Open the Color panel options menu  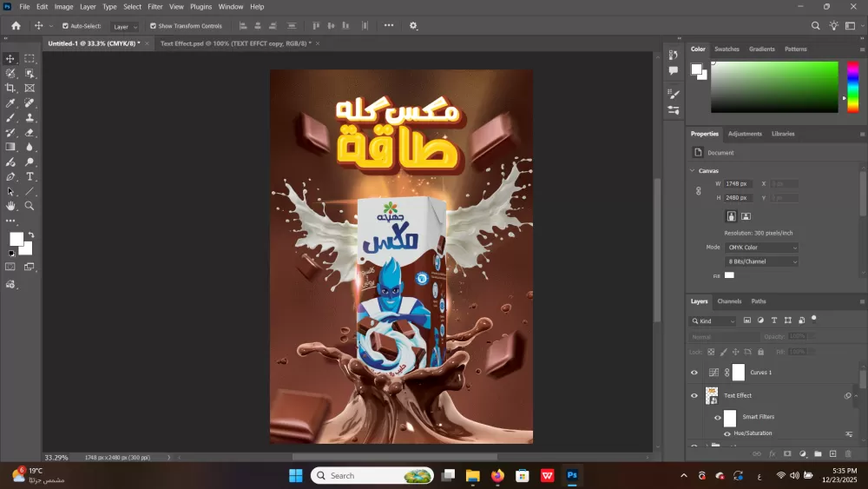[x=862, y=50]
